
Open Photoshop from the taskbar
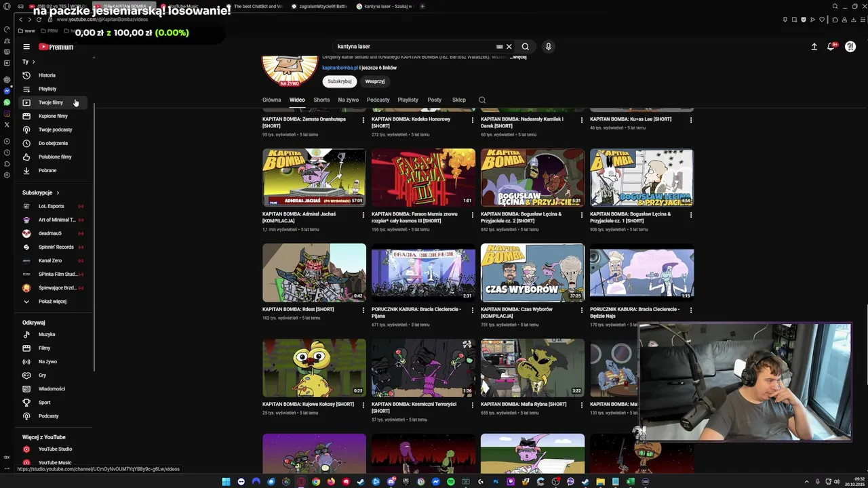(496, 482)
